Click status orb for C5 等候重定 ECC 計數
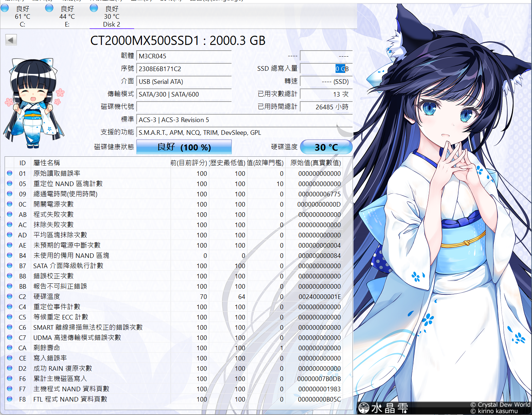 point(10,317)
